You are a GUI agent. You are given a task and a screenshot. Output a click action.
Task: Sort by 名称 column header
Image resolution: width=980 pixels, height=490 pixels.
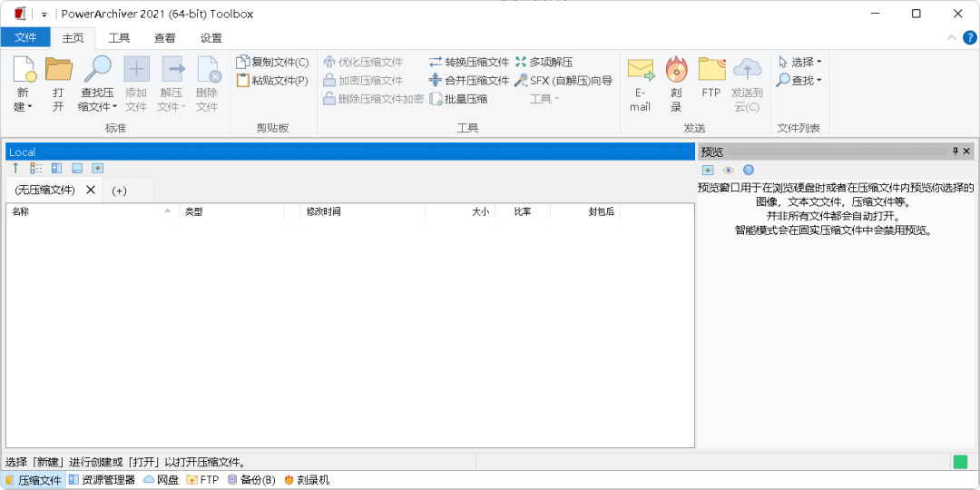click(93, 211)
